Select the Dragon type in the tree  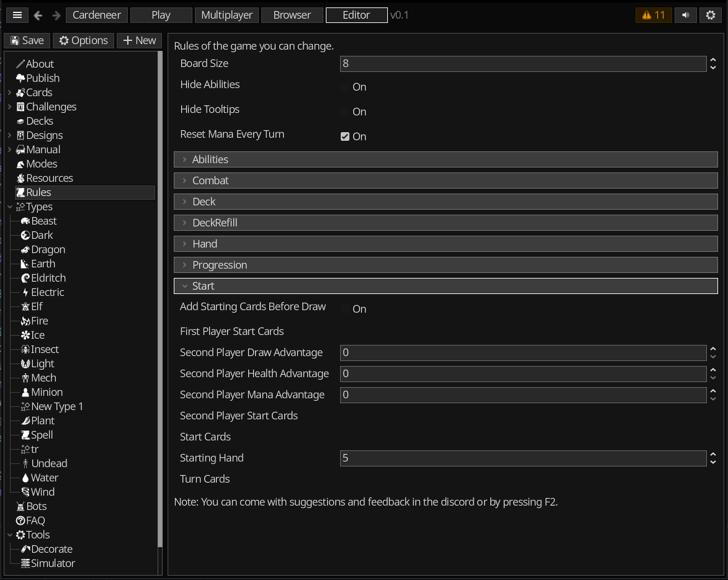48,249
